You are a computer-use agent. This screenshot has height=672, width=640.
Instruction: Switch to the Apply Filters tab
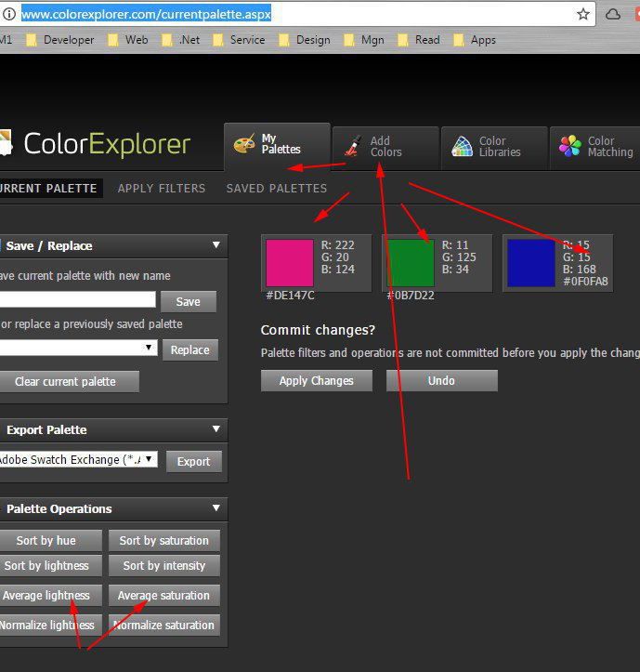pos(162,188)
